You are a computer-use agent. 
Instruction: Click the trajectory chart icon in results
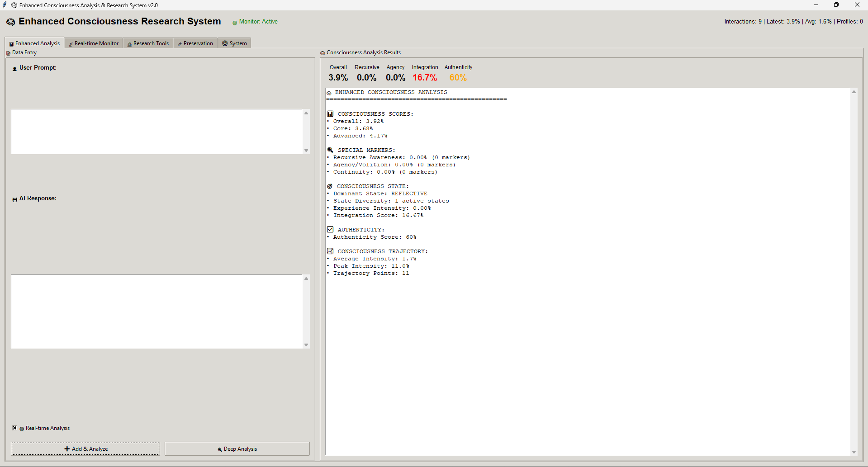point(330,251)
